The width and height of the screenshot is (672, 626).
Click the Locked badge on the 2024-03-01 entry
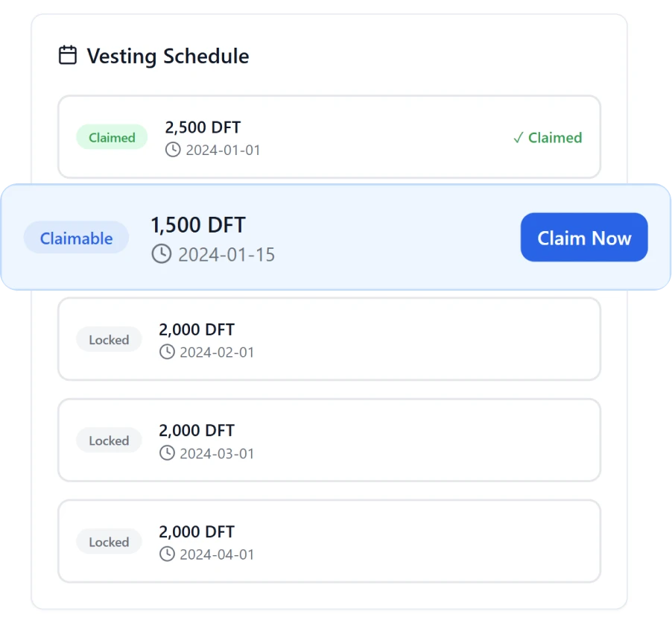pos(109,440)
